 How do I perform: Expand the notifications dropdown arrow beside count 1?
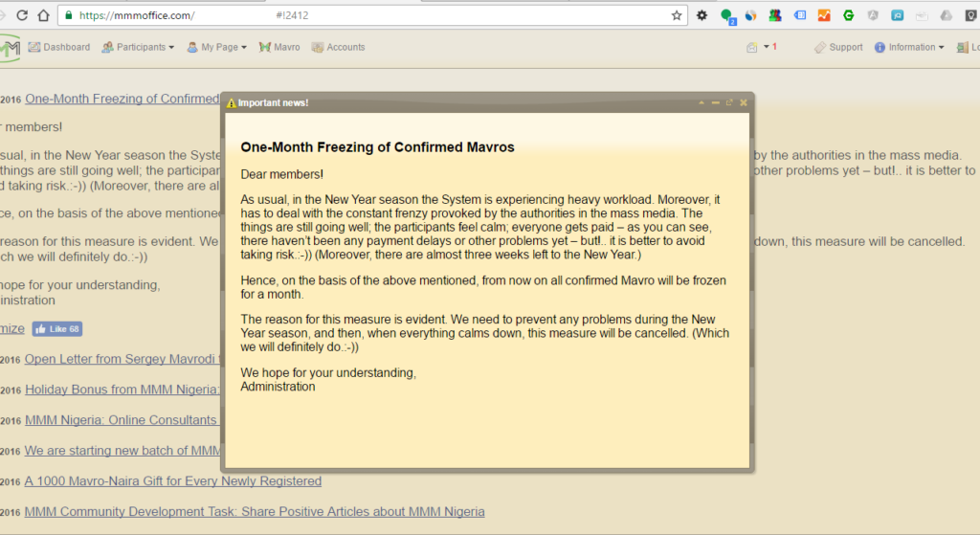767,47
